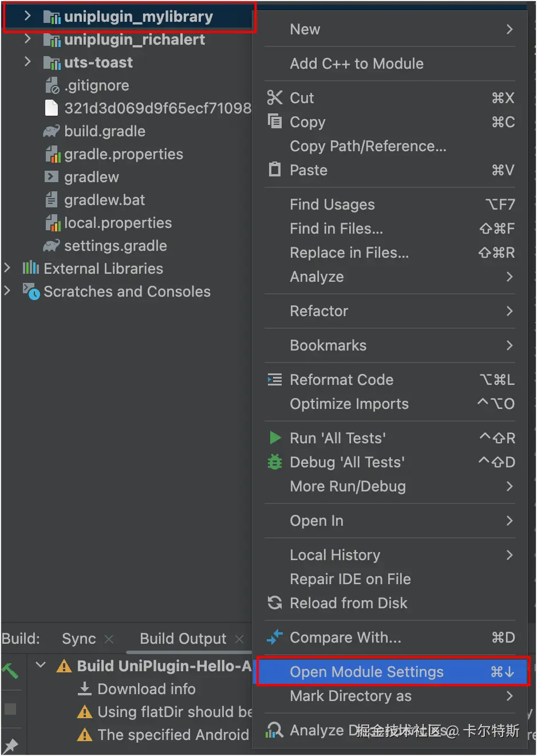
Task: Click the build hammer icon
Action: point(10,670)
